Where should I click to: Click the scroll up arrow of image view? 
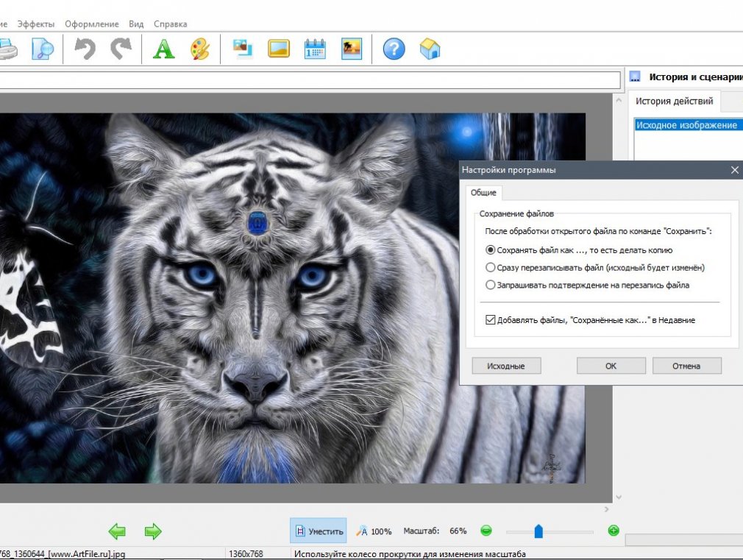(619, 101)
